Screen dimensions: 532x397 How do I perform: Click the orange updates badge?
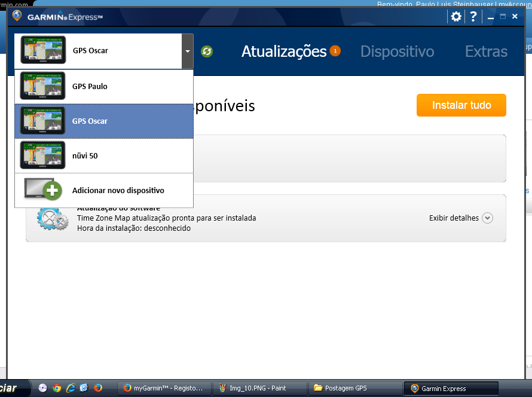(x=335, y=51)
